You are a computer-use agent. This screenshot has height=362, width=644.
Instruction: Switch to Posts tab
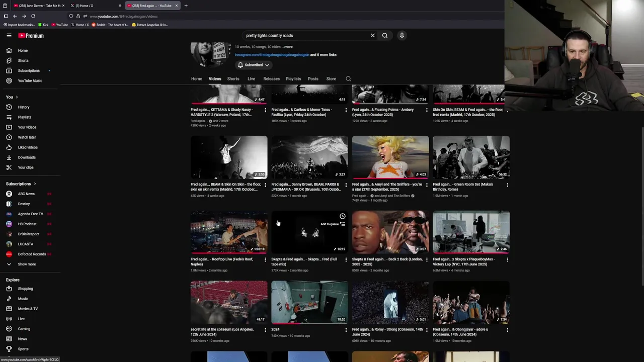point(313,79)
